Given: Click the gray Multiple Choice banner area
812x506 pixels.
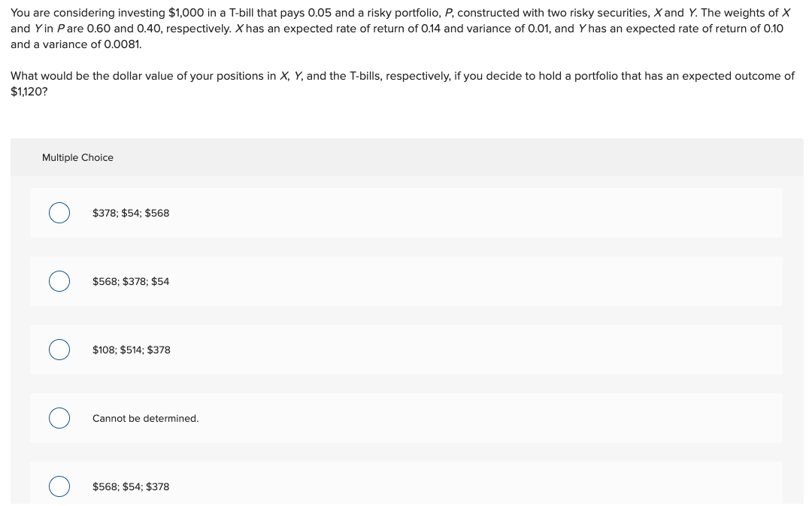Looking at the screenshot, I should click(406, 157).
